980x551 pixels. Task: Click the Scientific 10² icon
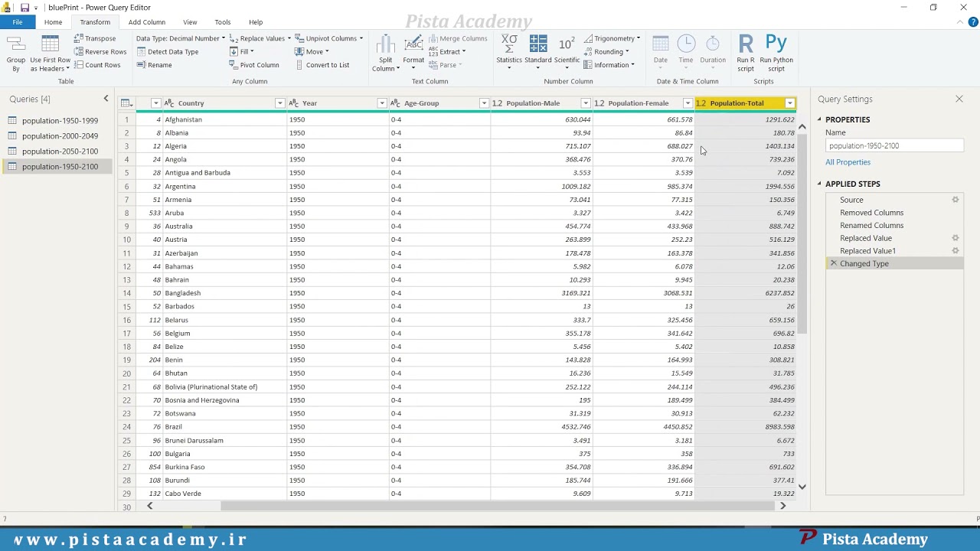(567, 44)
